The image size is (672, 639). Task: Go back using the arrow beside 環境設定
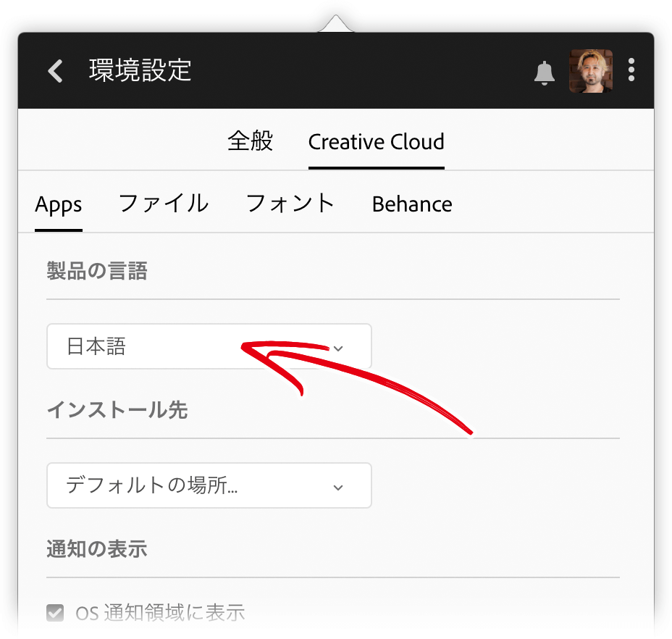click(55, 71)
